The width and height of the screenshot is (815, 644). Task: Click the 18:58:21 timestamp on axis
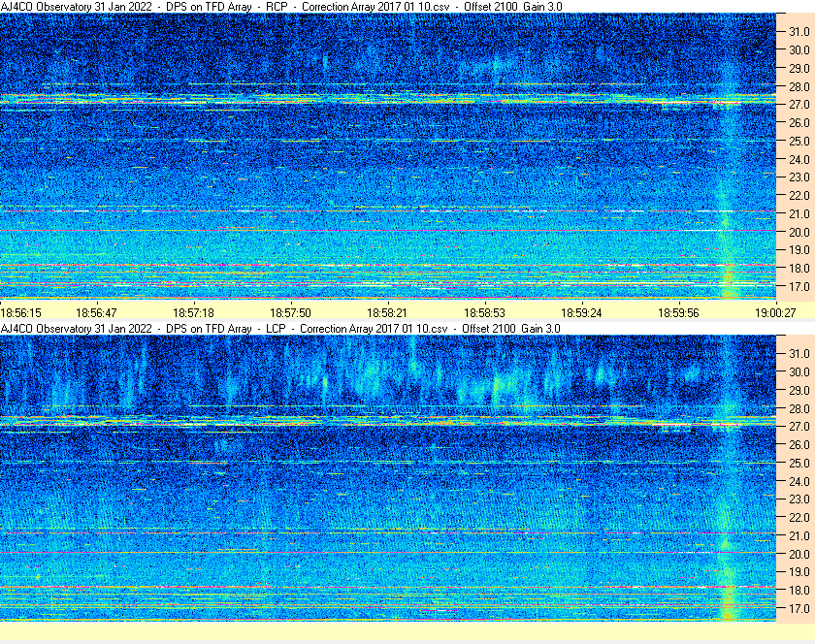[x=387, y=313]
